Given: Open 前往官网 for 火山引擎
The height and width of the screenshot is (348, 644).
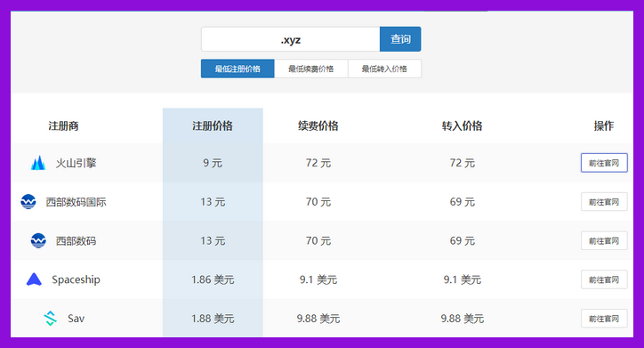Looking at the screenshot, I should (x=604, y=163).
